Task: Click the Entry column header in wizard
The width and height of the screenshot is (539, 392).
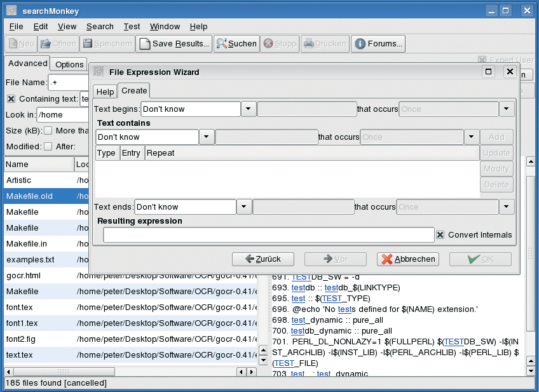Action: (x=132, y=153)
